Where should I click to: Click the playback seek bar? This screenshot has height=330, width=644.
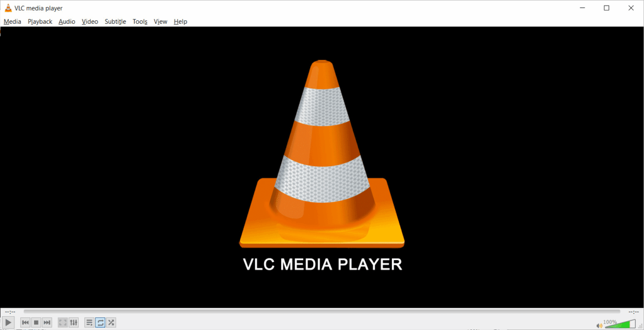click(x=322, y=312)
